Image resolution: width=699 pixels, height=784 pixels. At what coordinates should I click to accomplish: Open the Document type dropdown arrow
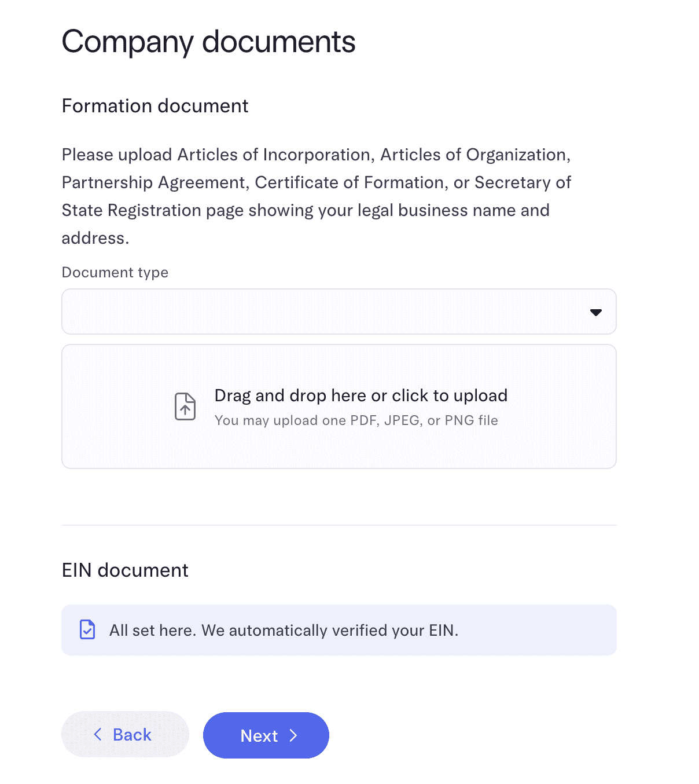tap(595, 312)
